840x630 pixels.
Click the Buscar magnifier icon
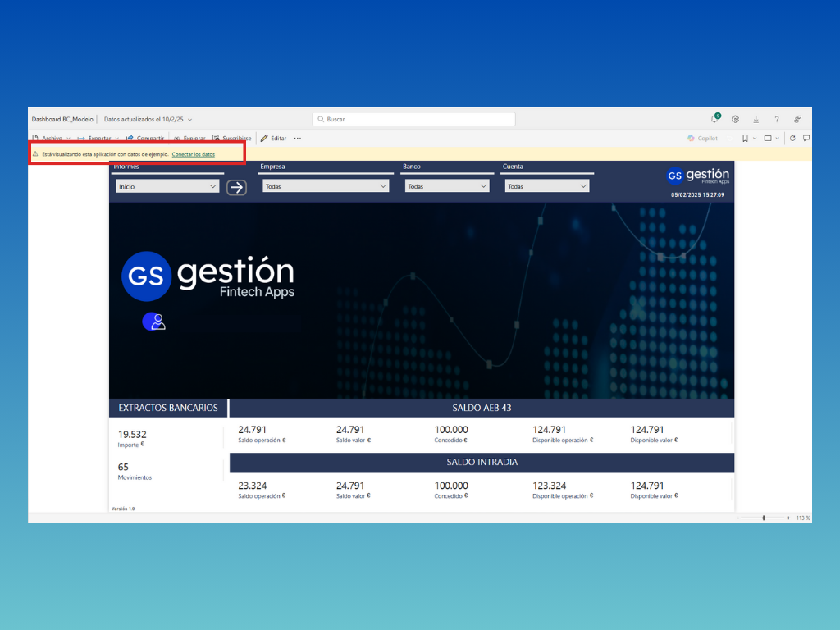click(321, 119)
